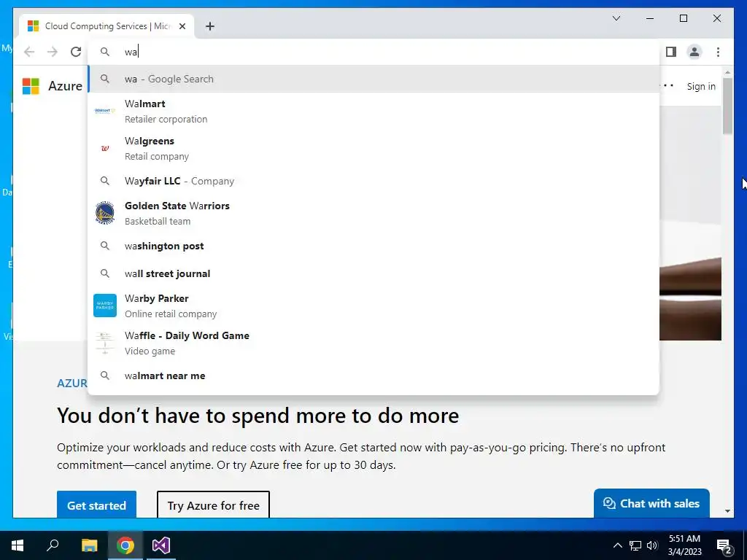Image resolution: width=747 pixels, height=560 pixels.
Task: Click the Get started button
Action: click(97, 505)
